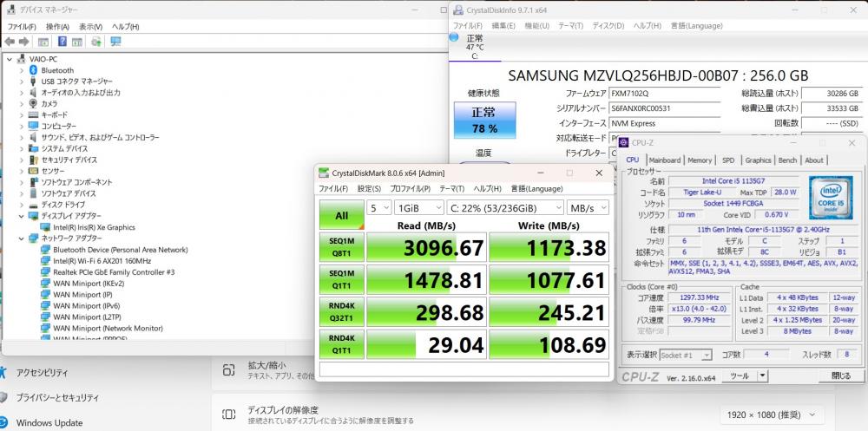Viewport: 868px width, 431px height.
Task: Expand オーディオの入力および出力 category
Action: tap(21, 93)
